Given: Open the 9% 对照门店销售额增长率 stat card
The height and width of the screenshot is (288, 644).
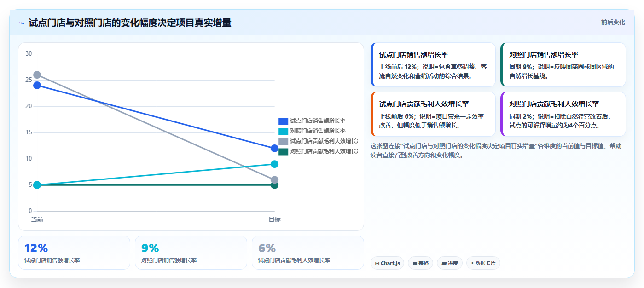Looking at the screenshot, I should point(191,253).
